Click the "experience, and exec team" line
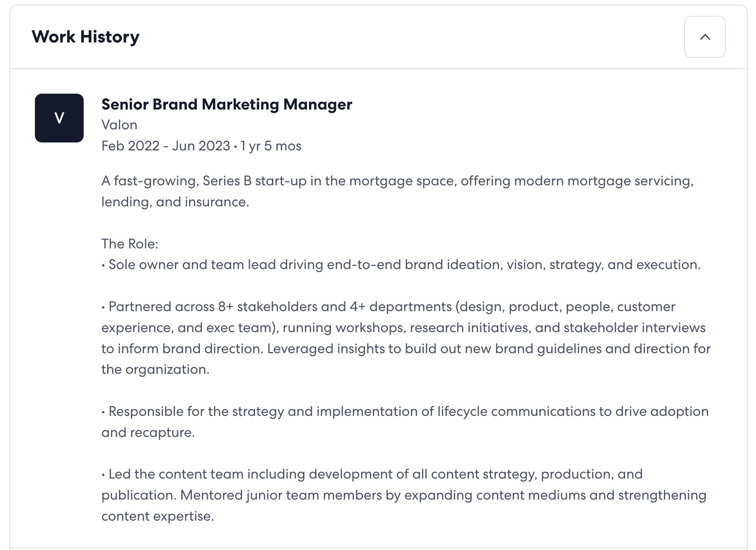This screenshot has width=756, height=550. coord(403,328)
